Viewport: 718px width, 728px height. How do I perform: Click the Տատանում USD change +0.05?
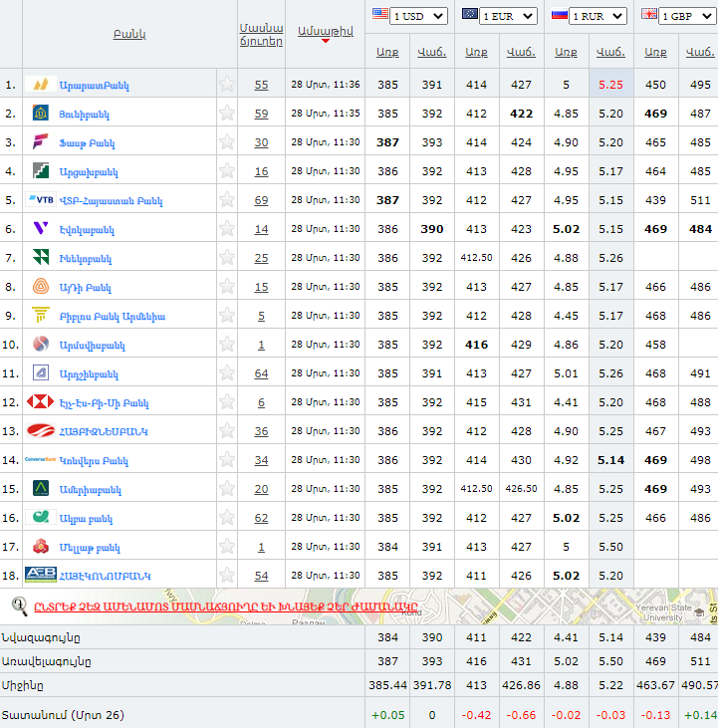[x=387, y=715]
